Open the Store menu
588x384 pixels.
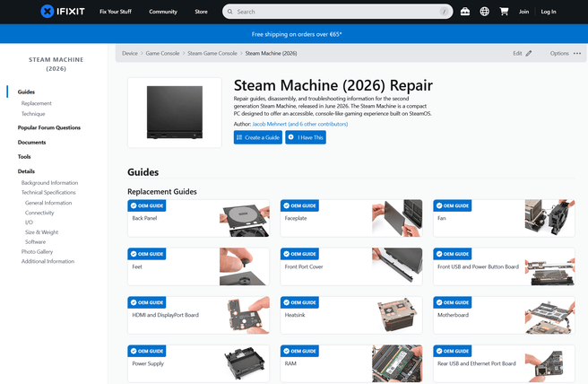click(201, 12)
